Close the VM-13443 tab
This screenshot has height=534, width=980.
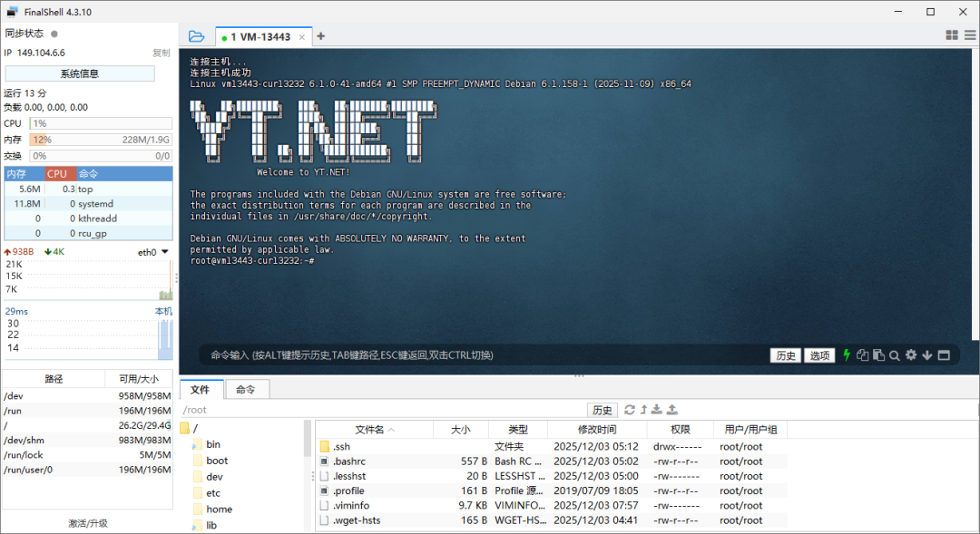click(302, 37)
